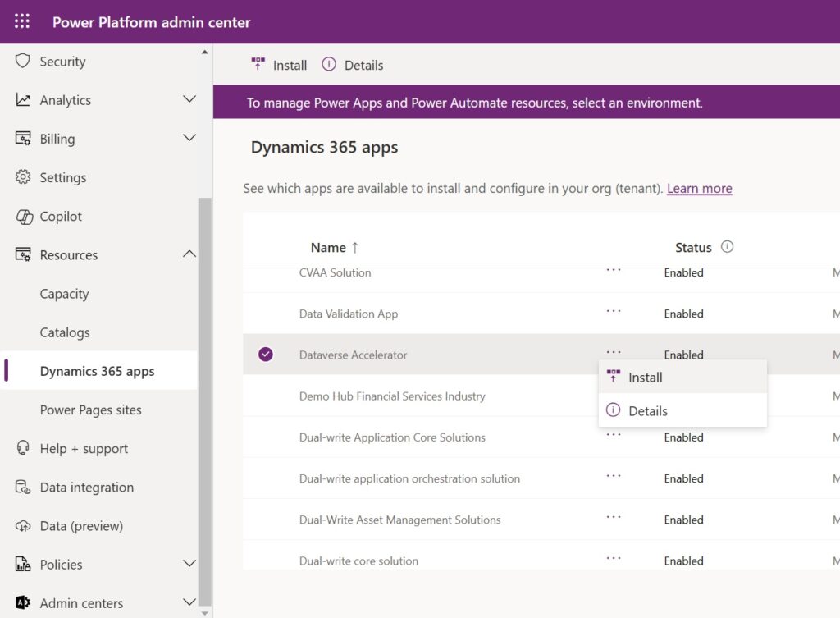Click the Install icon in command bar

tap(258, 64)
